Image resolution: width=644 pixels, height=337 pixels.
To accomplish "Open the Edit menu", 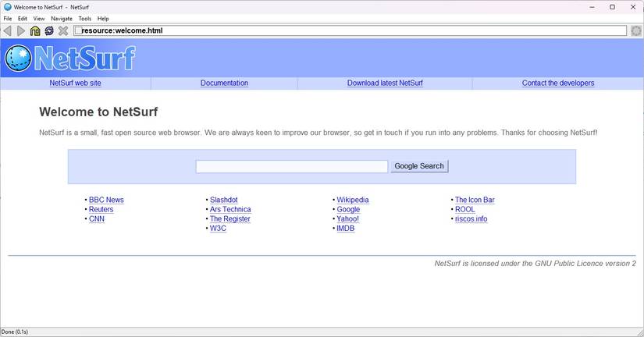I will 22,19.
